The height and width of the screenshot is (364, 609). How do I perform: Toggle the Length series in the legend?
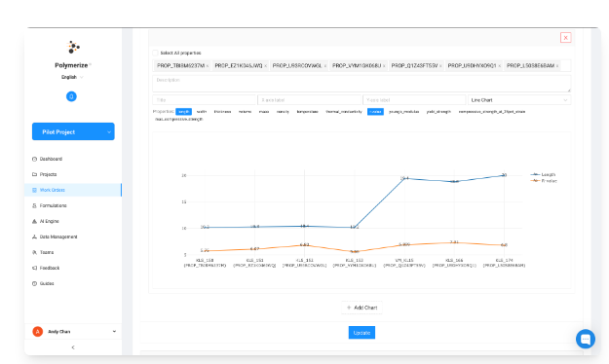coord(544,174)
